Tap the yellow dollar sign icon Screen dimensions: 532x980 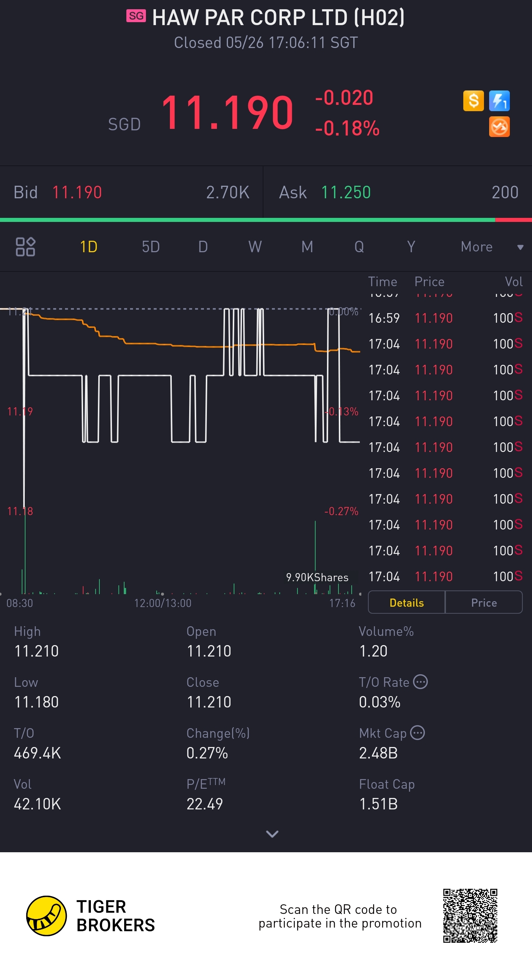(x=473, y=101)
